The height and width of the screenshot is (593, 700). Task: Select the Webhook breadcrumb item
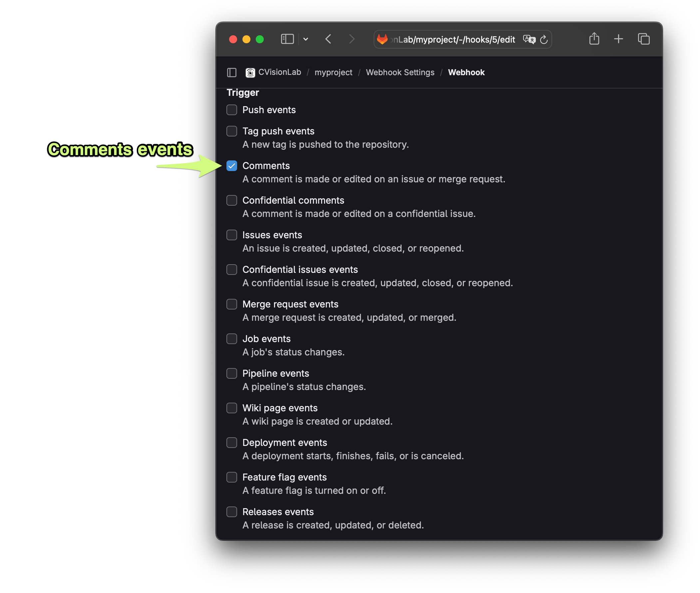coord(466,72)
